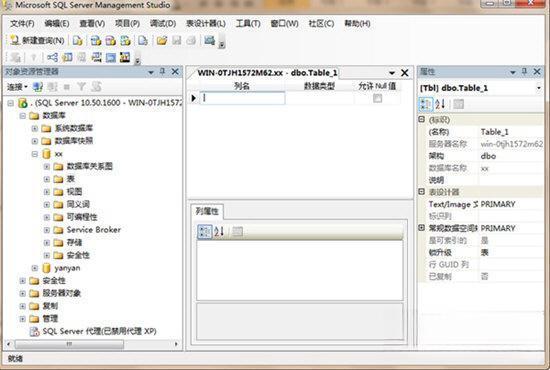Click the Refresh icon in Object Explorer
This screenshot has width=550, height=370.
pos(96,87)
